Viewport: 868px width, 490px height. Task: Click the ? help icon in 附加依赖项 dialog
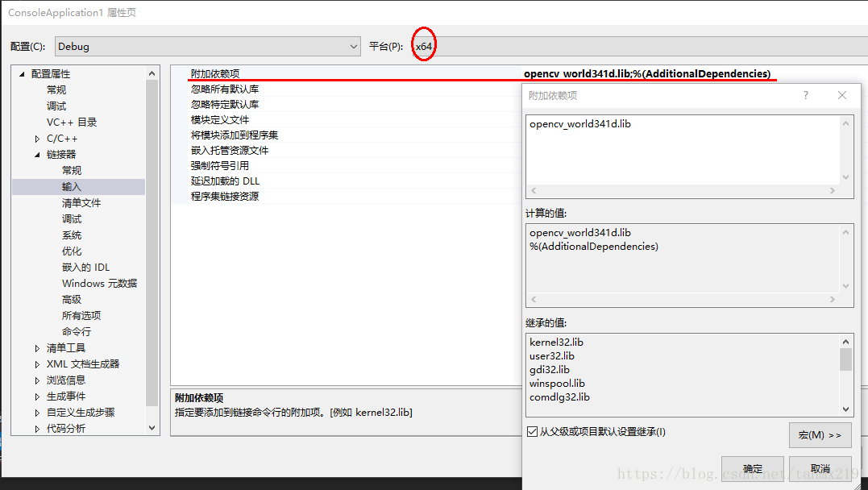point(806,95)
